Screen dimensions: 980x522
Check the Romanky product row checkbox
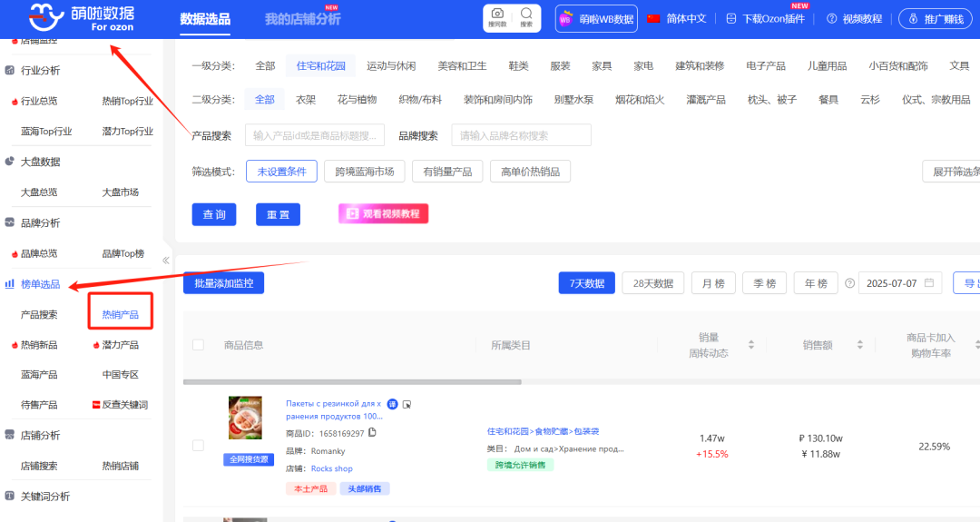tap(198, 445)
